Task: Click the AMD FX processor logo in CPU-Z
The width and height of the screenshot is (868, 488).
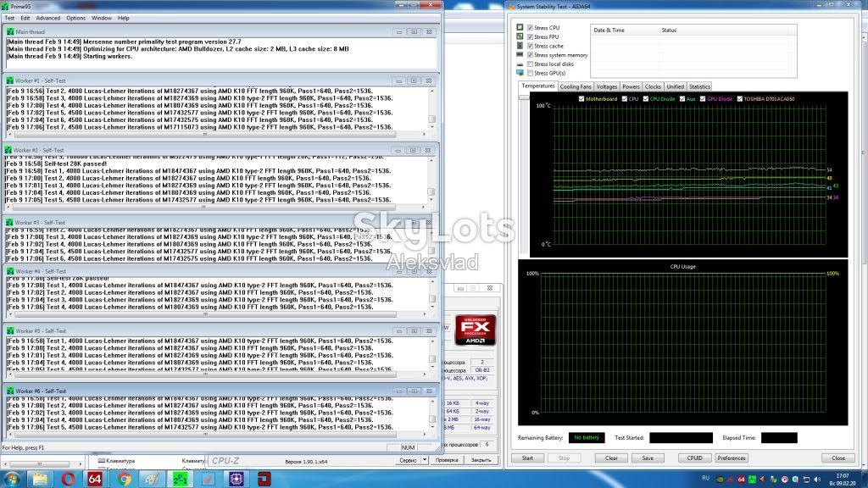Action: click(x=475, y=330)
